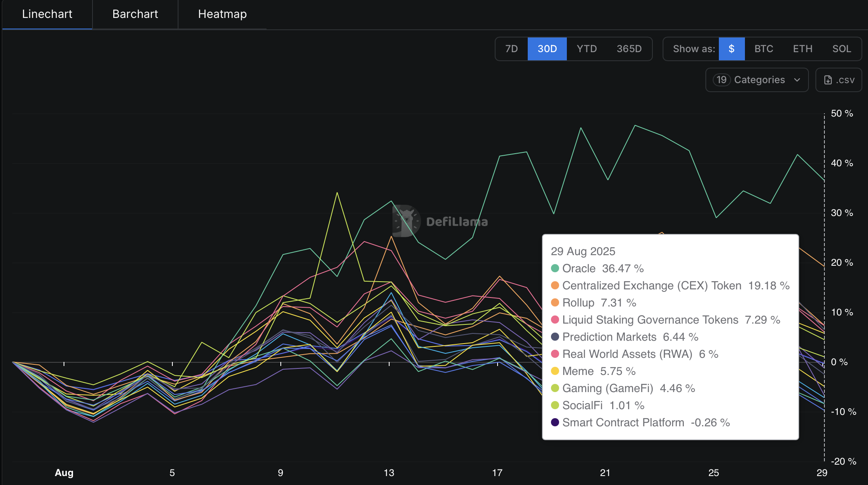Viewport: 868px width, 485px height.
Task: Select YTD time range
Action: pos(586,49)
